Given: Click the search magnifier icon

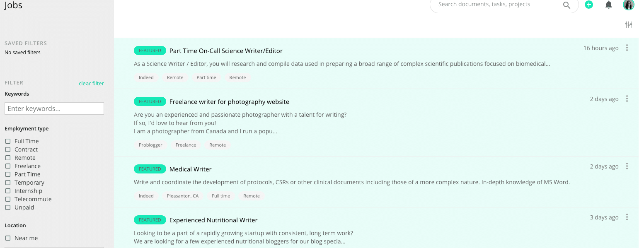Looking at the screenshot, I should click(566, 5).
